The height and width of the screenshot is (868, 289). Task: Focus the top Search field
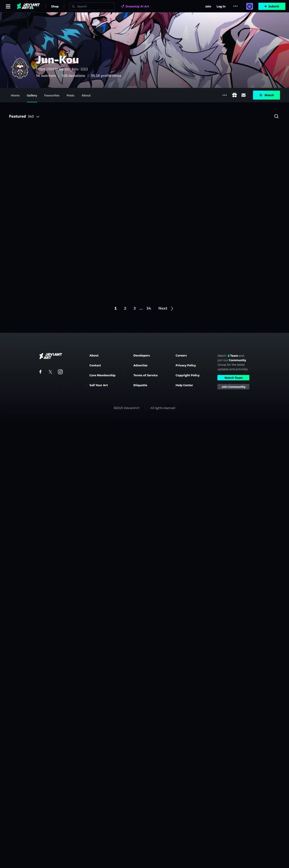92,6
